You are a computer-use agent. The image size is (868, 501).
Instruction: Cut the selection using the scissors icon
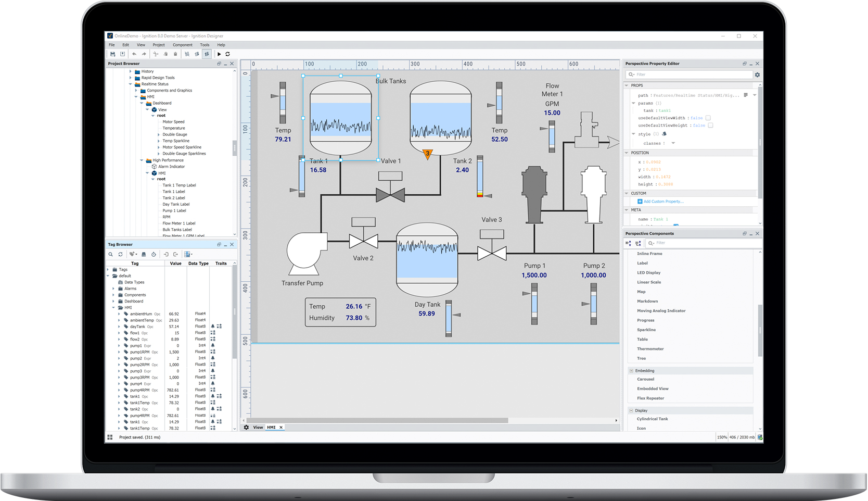click(x=156, y=54)
